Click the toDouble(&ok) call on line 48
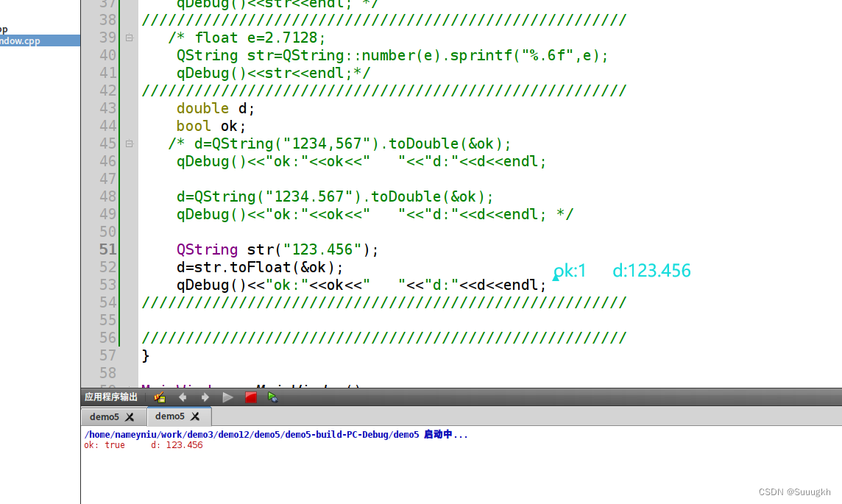 pos(432,196)
